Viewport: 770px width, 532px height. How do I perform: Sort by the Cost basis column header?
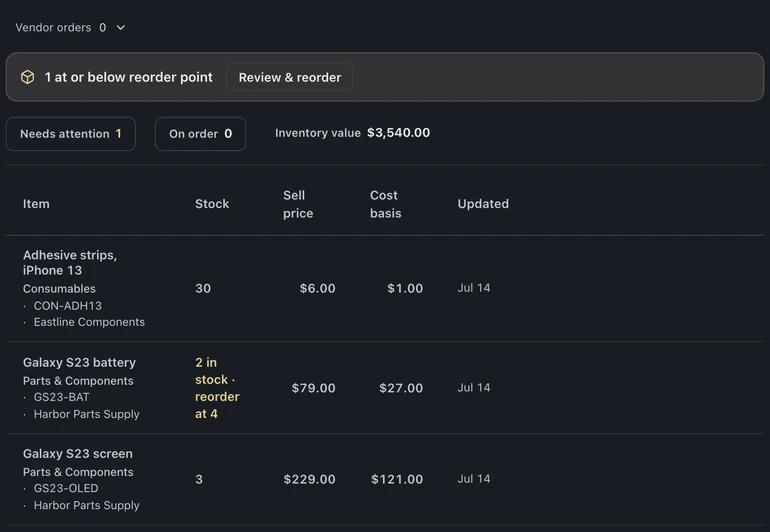pos(385,204)
